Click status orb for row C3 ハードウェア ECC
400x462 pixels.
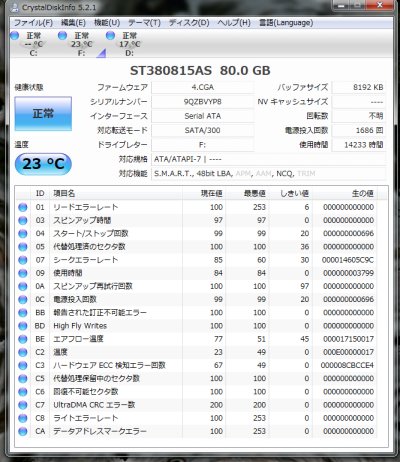(23, 365)
